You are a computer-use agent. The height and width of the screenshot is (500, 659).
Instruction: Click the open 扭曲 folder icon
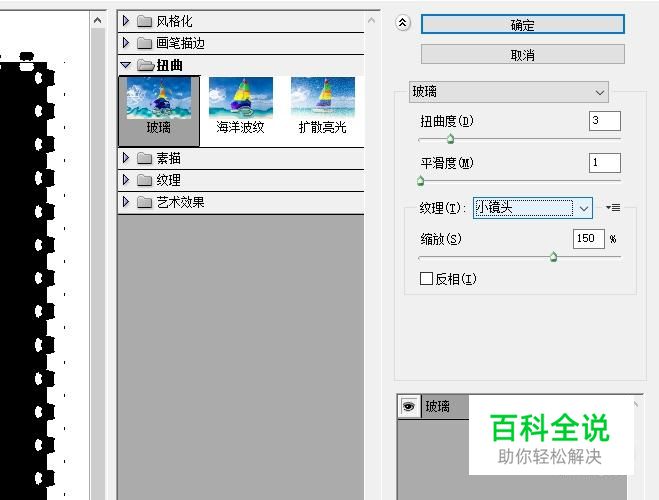click(145, 65)
